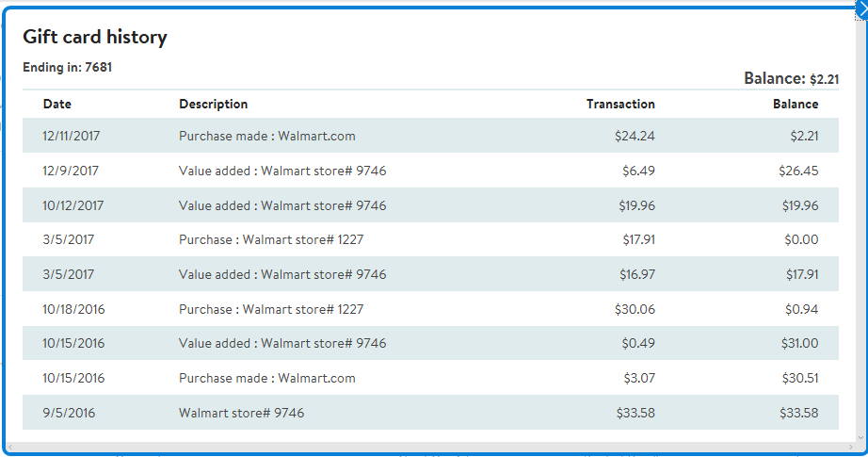Click the $31.00 balance cell

tap(800, 343)
